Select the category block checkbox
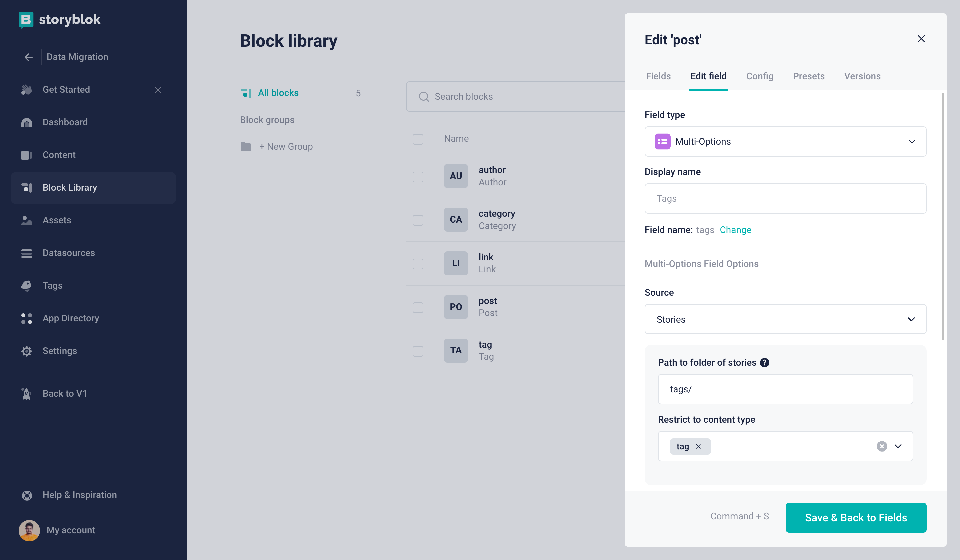 [418, 220]
